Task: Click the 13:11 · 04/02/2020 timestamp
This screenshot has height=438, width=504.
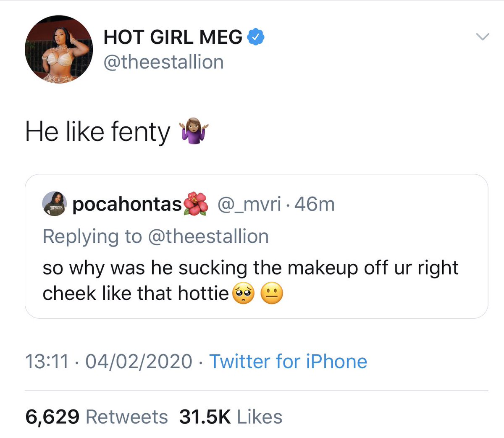Action: tap(109, 362)
